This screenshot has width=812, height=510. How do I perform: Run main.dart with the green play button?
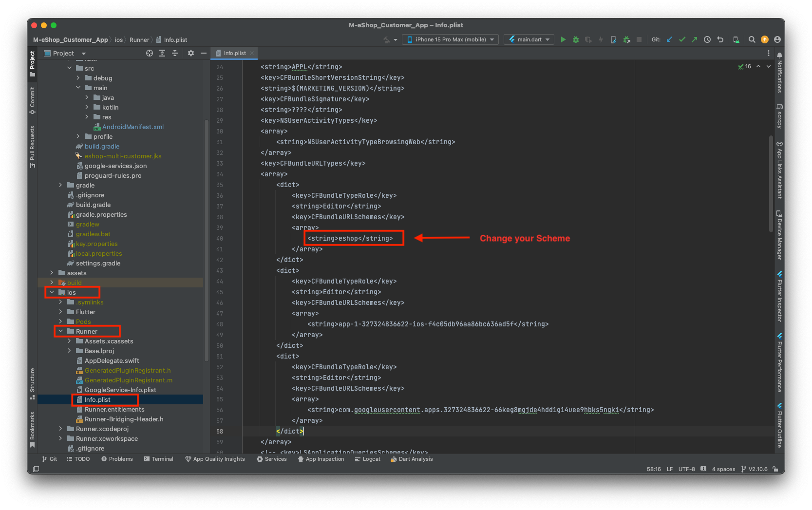pyautogui.click(x=563, y=39)
